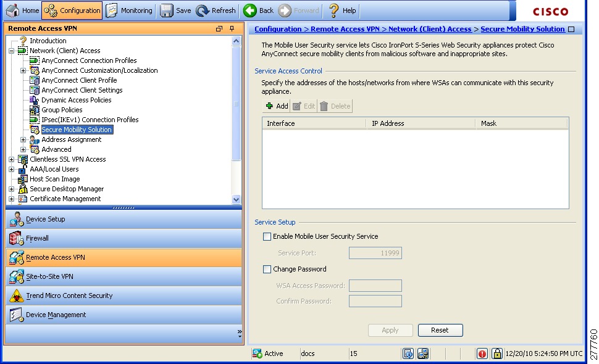The width and height of the screenshot is (599, 364).
Task: Click the red alert status icon
Action: pyautogui.click(x=482, y=354)
